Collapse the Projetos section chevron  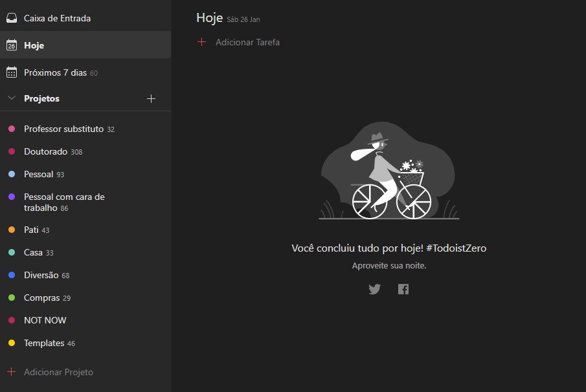coord(12,98)
